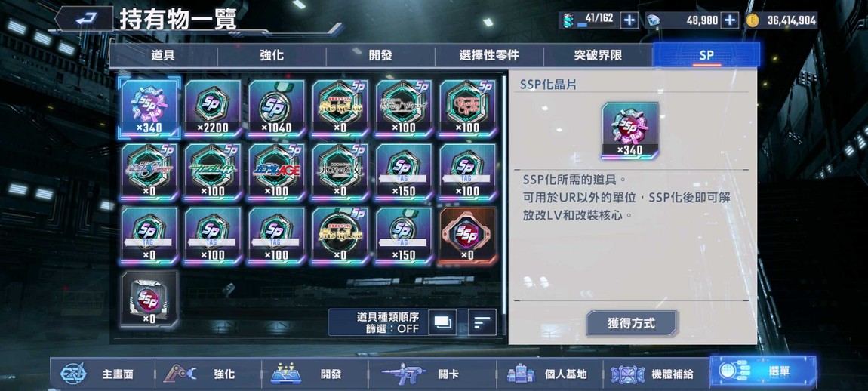This screenshot has height=391, width=868.
Task: Click the item list vertical scrollbar
Action: 503,205
